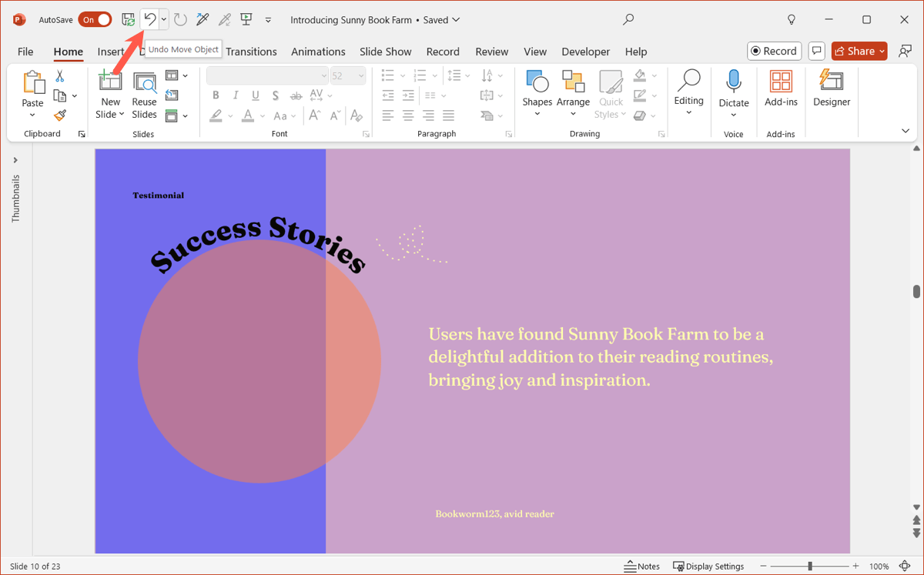Click the Save icon next to AutoSave
The width and height of the screenshot is (924, 575).
[x=128, y=19]
